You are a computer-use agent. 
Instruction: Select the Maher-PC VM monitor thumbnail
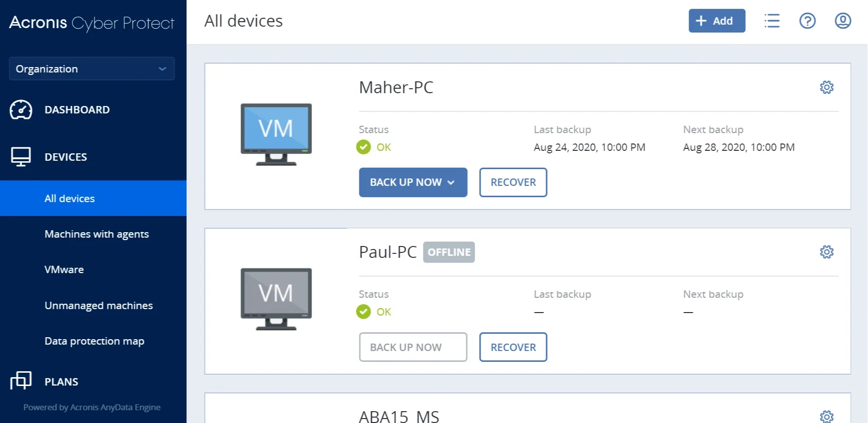tap(275, 133)
